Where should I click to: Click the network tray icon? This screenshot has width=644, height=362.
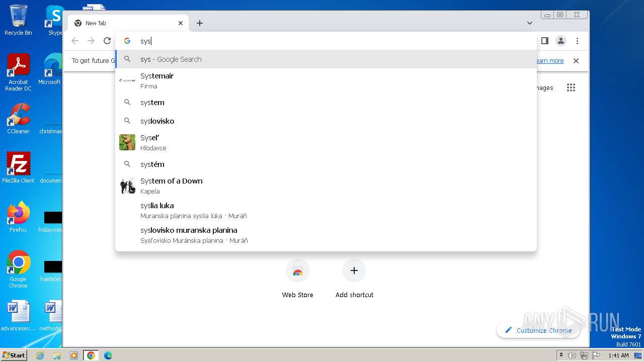click(584, 355)
